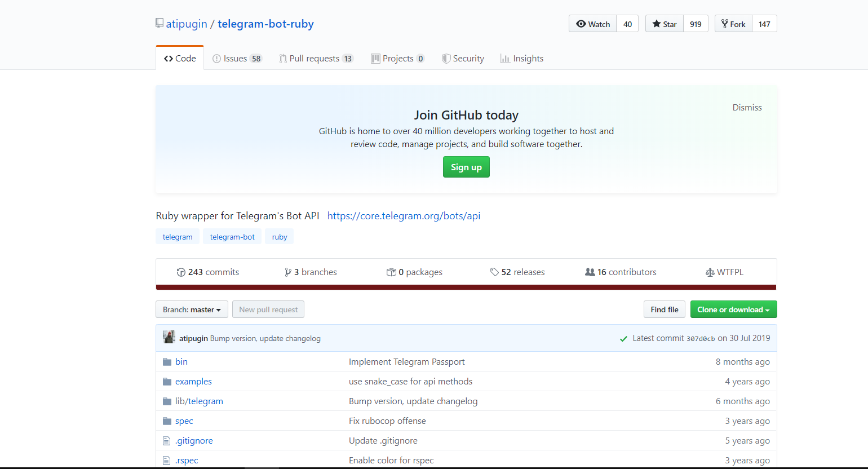Go to the Projects tab

click(398, 59)
